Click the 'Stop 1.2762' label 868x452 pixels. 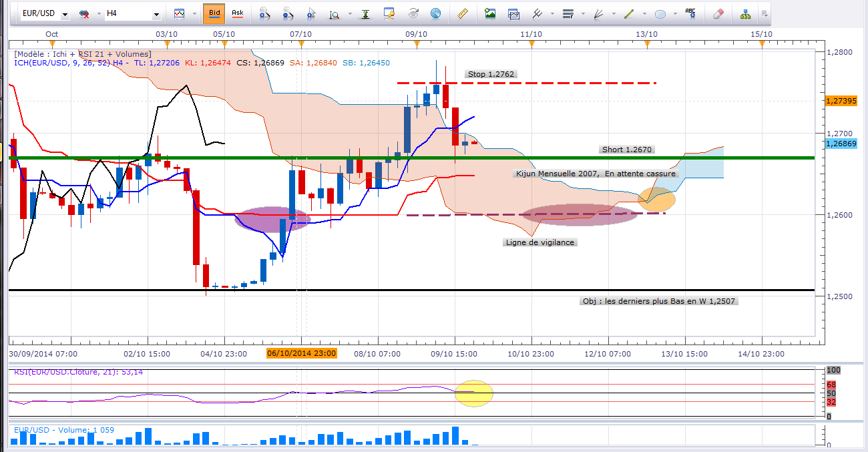pos(491,74)
